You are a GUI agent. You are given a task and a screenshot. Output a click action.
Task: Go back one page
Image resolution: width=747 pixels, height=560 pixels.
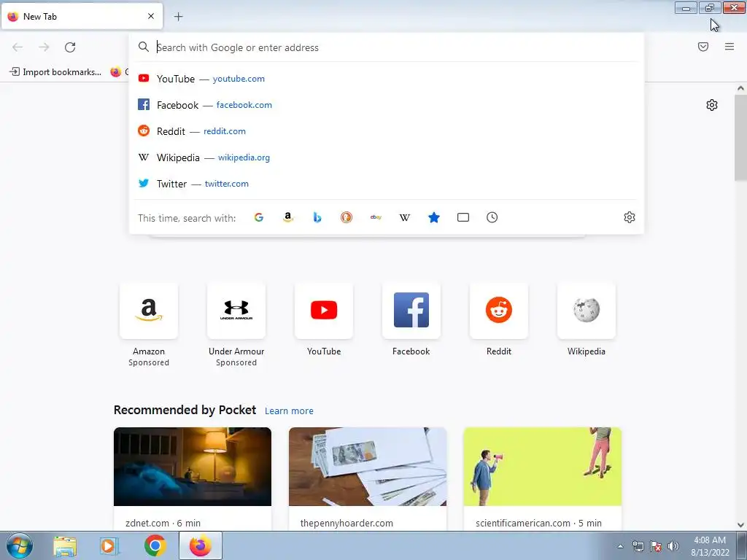point(18,47)
